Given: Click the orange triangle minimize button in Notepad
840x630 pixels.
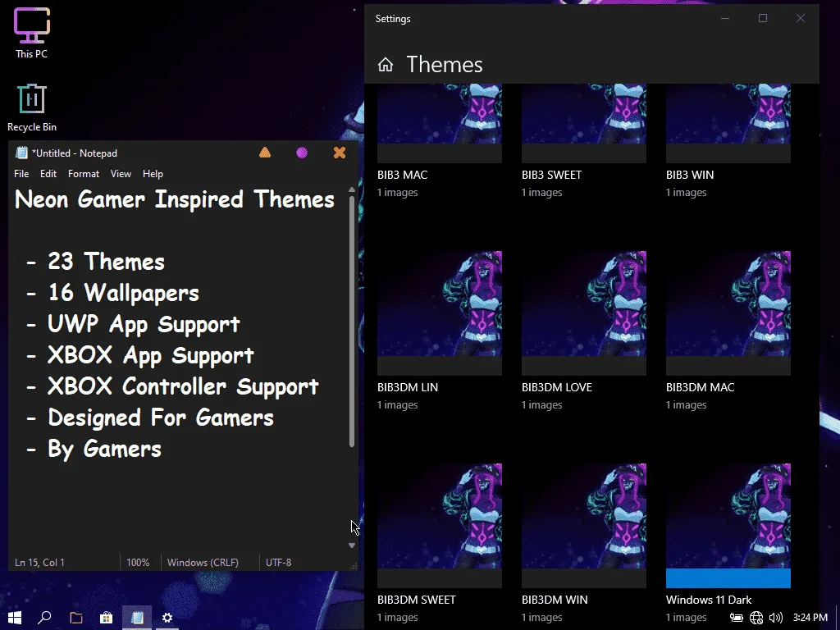Looking at the screenshot, I should pyautogui.click(x=265, y=153).
